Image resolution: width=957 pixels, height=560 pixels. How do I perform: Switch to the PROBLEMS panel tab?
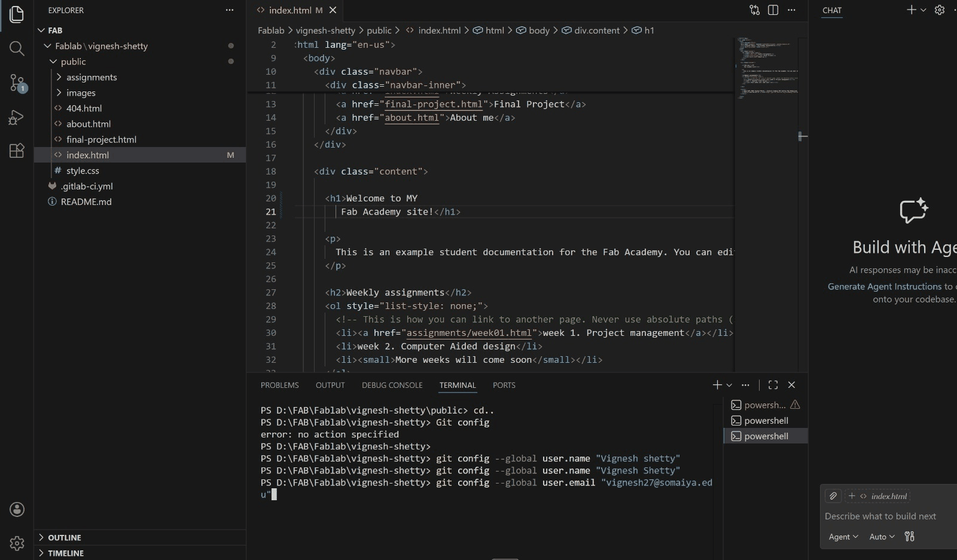pyautogui.click(x=279, y=385)
